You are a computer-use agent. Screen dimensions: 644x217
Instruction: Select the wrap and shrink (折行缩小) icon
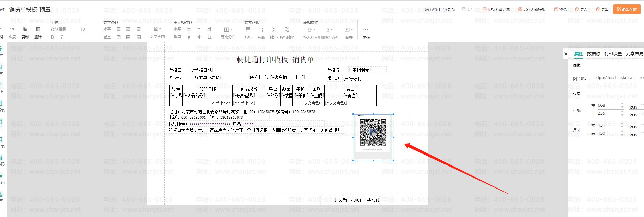287,30
